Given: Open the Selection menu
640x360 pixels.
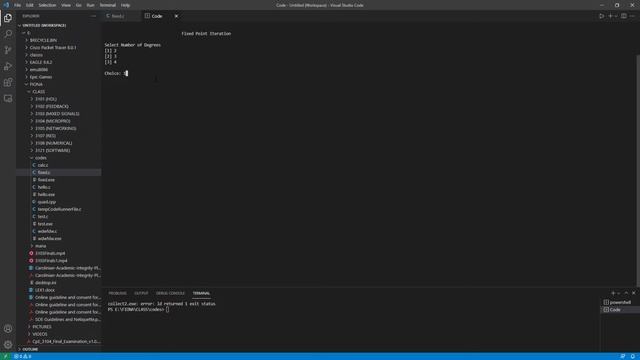Looking at the screenshot, I should tap(47, 5).
